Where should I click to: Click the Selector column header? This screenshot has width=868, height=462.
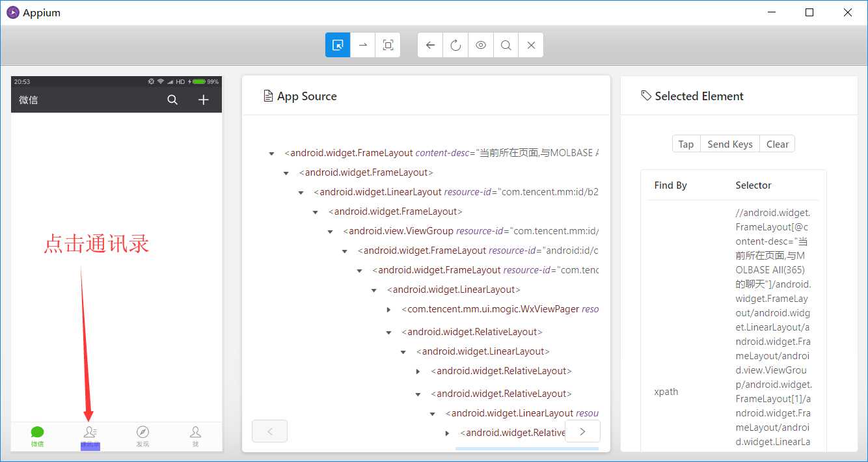[753, 185]
